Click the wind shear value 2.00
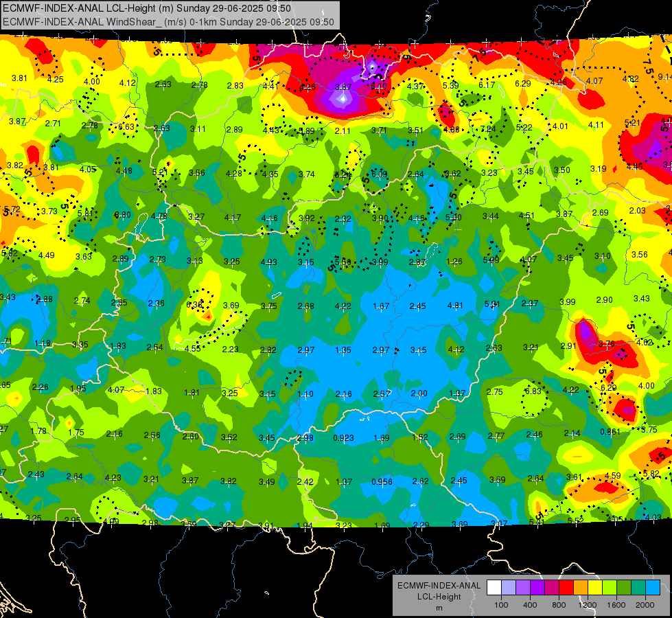 coord(419,393)
